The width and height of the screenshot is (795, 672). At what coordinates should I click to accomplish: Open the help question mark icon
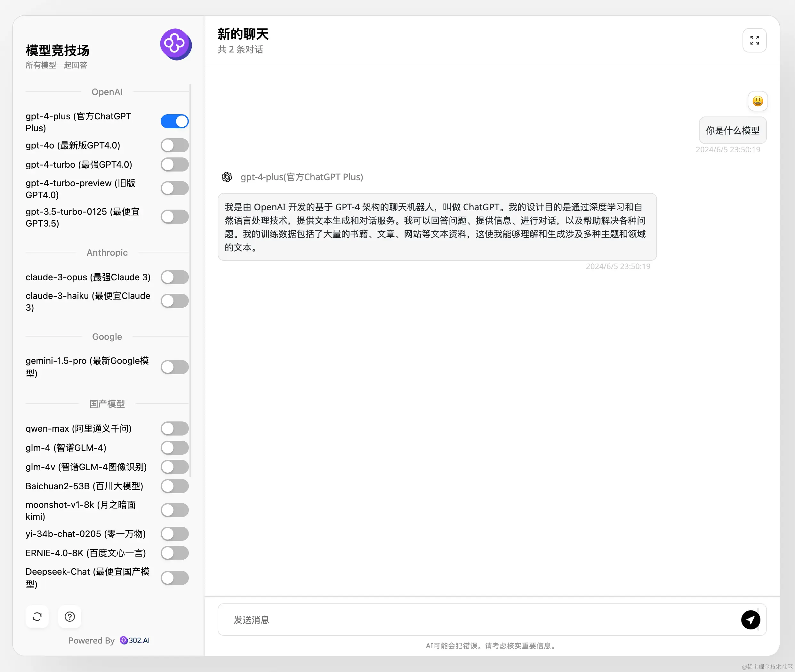[70, 616]
